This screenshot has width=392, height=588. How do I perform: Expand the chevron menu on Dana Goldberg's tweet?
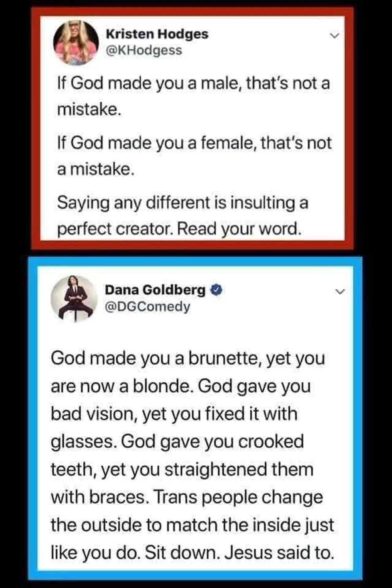coord(340,292)
